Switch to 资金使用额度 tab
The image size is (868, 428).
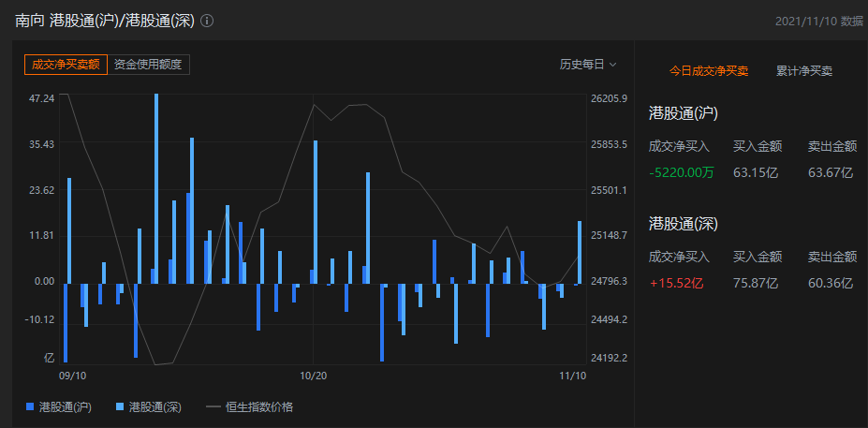pyautogui.click(x=148, y=65)
